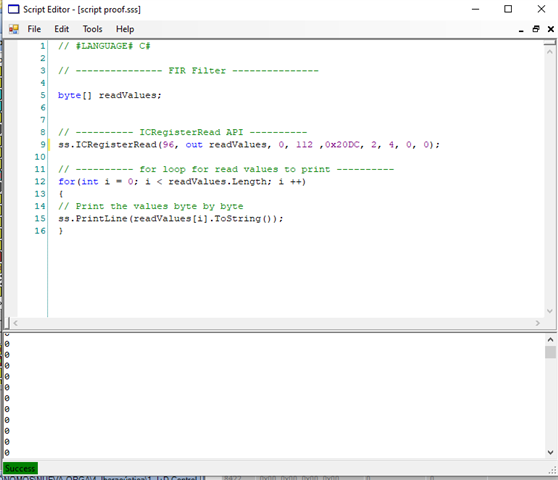Minimize the Script Editor window

[x=475, y=9]
